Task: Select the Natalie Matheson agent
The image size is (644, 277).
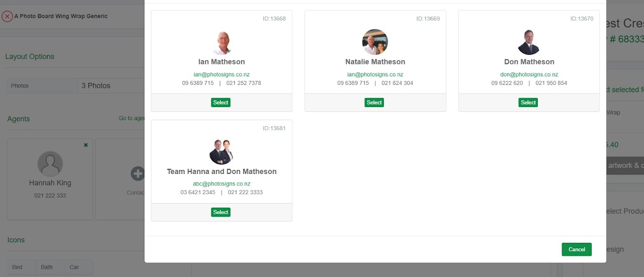Action: pos(374,103)
